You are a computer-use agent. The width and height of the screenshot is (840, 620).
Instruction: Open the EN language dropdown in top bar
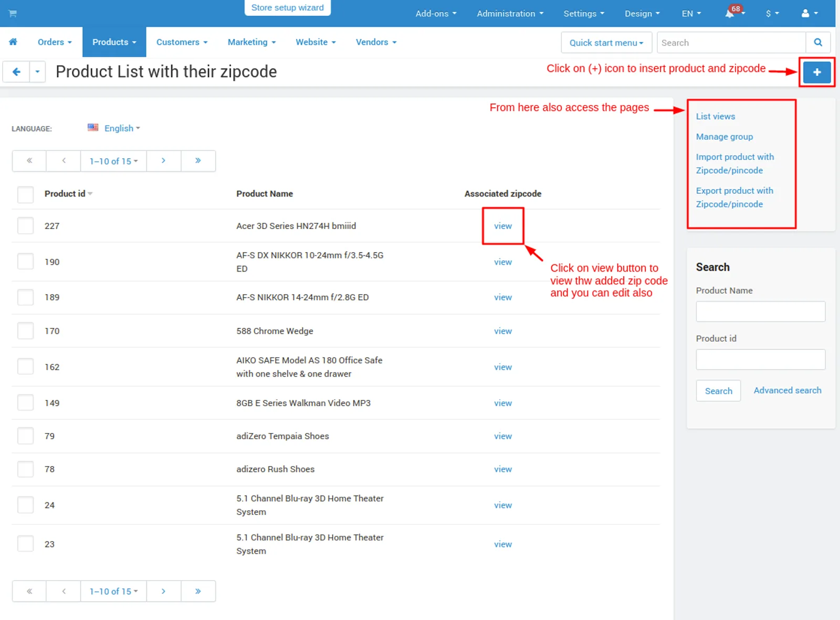691,14
